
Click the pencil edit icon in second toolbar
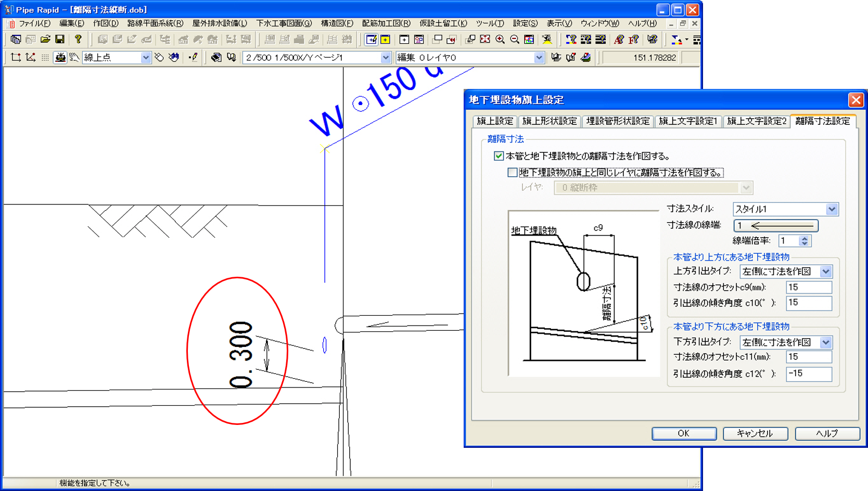click(x=194, y=57)
